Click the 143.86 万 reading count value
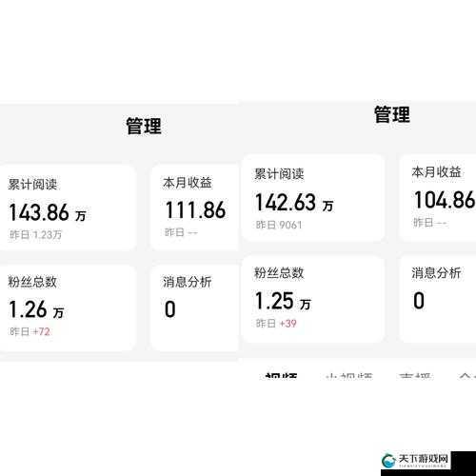476x476 pixels. coord(48,212)
